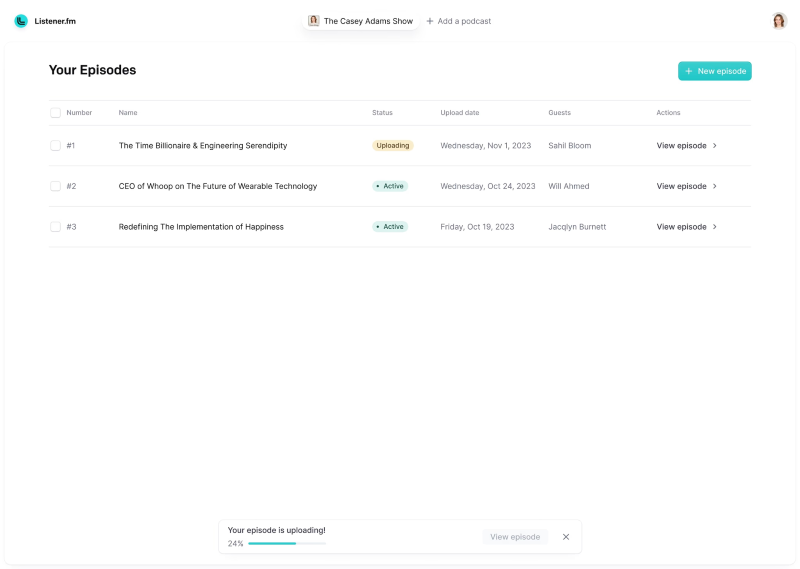
Task: Tick the checkbox for episode #3
Action: point(55,227)
